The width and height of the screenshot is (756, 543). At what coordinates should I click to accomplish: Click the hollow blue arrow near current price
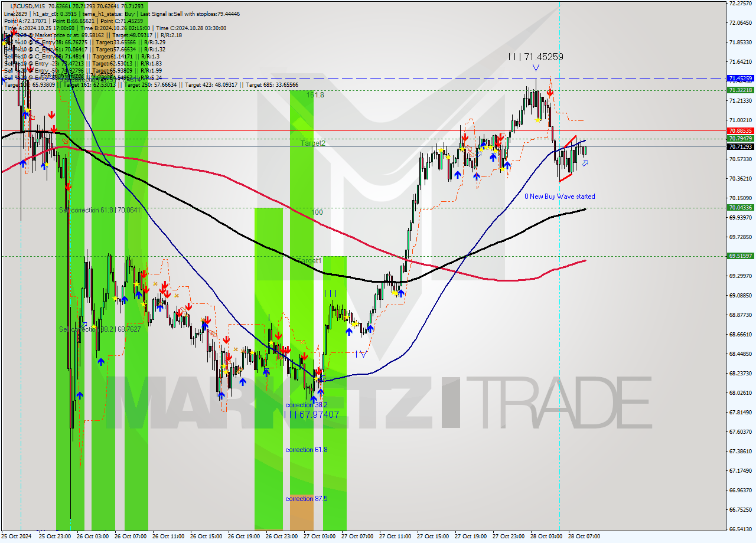tap(585, 163)
